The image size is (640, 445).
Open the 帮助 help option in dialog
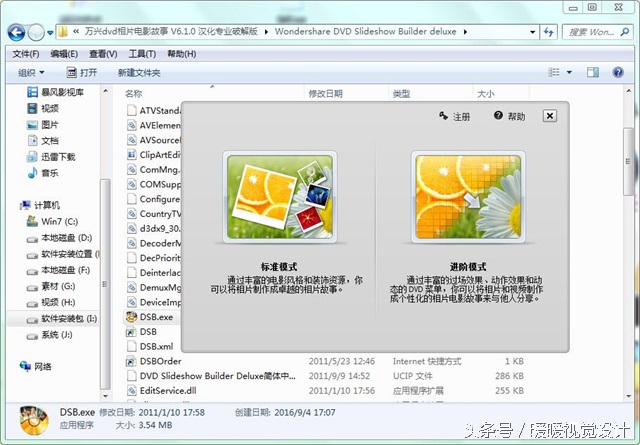(509, 116)
